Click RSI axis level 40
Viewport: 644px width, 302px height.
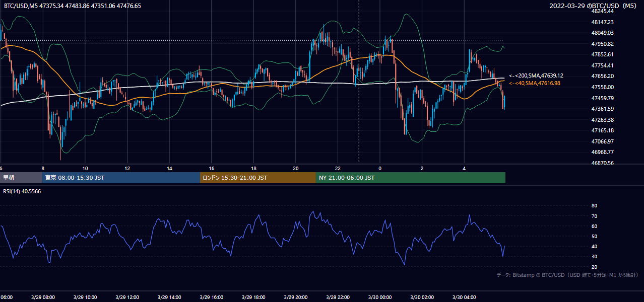594,246
